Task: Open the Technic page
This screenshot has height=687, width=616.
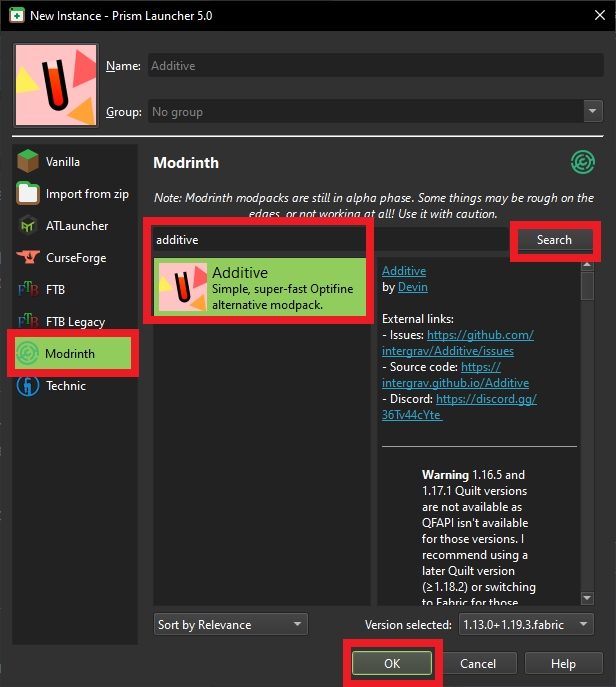Action: [74, 386]
